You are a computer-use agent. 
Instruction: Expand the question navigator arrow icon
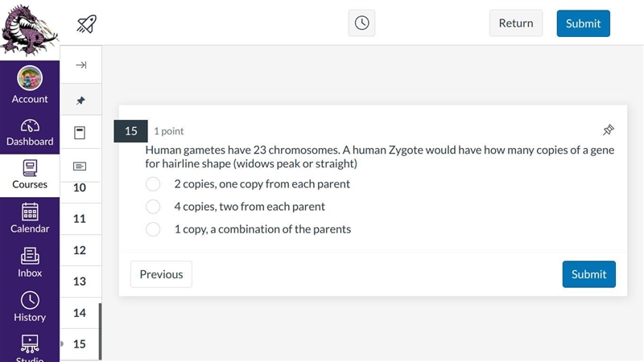tap(81, 65)
